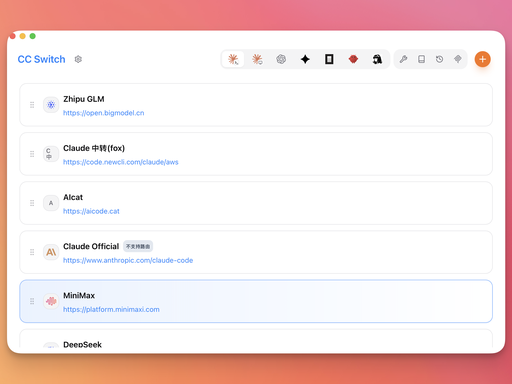The image size is (512, 384).
Task: Switch to the Gemini four-point star tab
Action: 305,59
